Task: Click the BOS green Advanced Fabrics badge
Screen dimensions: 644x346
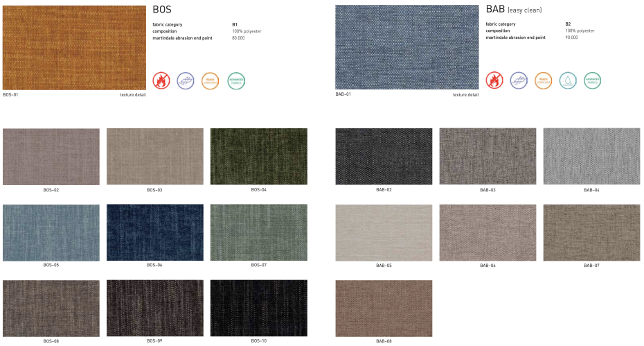Action: click(x=236, y=80)
